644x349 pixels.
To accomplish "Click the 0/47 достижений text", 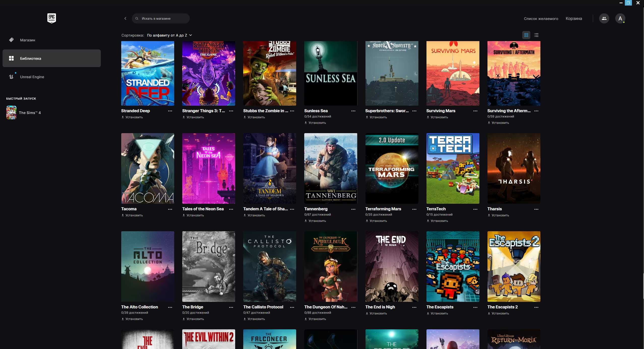I will pyautogui.click(x=257, y=313).
